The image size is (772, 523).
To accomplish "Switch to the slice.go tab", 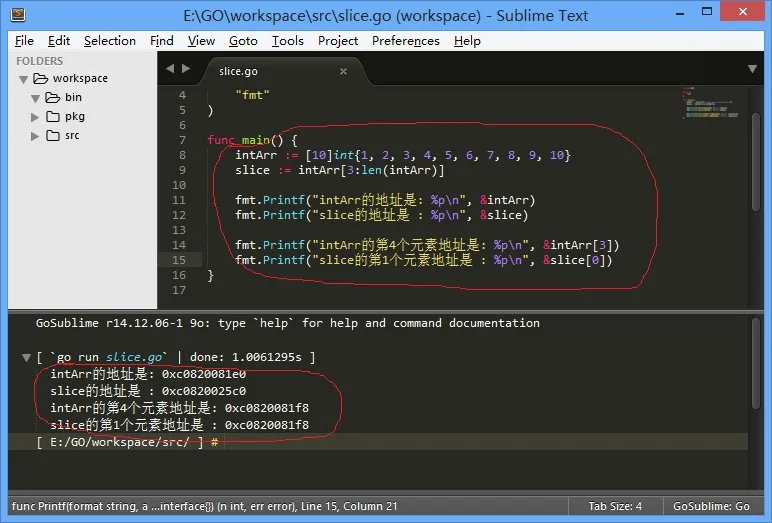I will click(x=284, y=71).
